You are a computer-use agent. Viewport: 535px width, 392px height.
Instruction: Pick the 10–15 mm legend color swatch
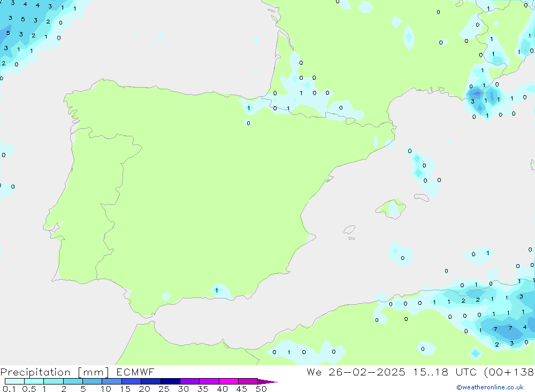(x=112, y=381)
